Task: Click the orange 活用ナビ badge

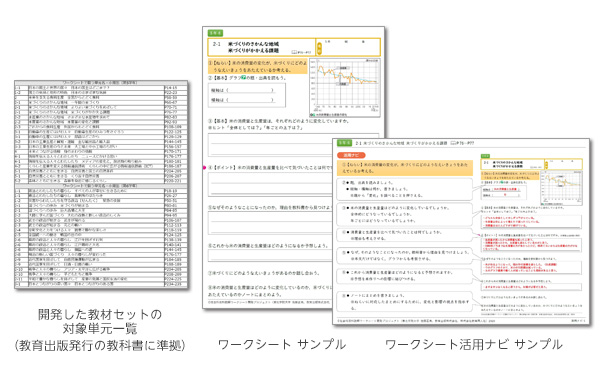Action: point(351,155)
